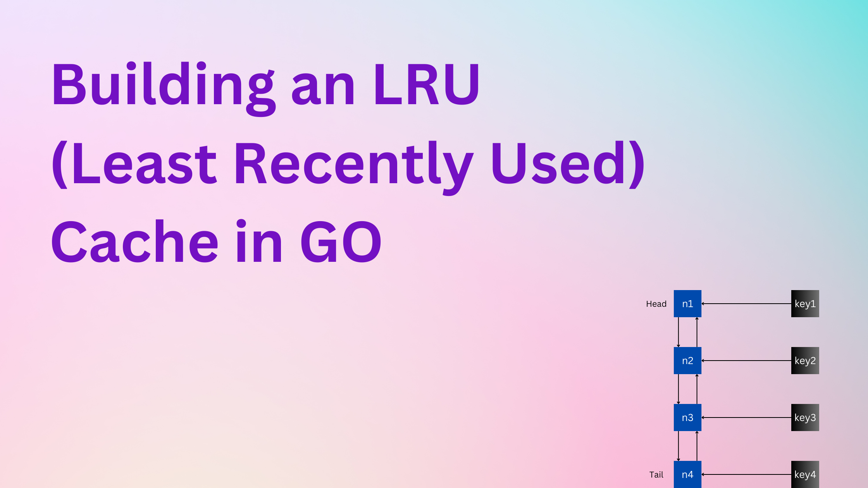
Task: Select the key2 label connected to n2
Action: point(804,361)
